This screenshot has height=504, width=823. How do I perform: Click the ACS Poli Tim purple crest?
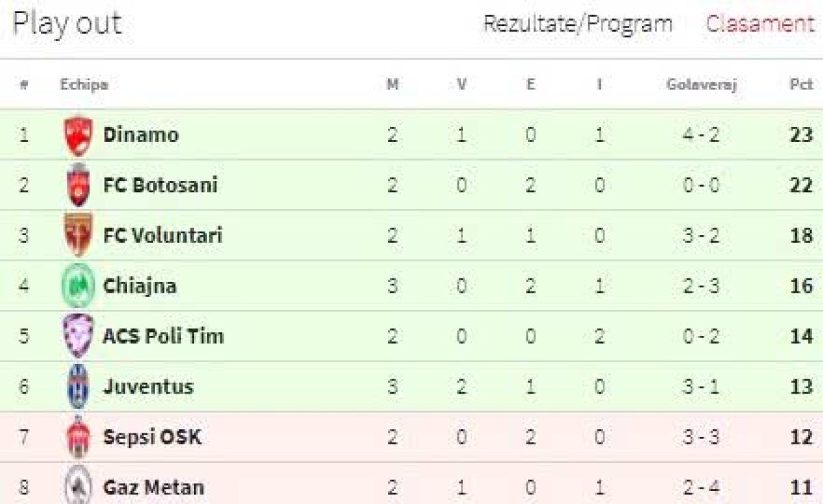tap(78, 335)
